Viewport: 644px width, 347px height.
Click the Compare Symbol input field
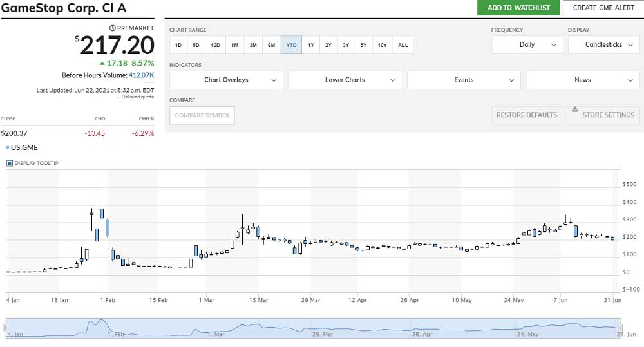pyautogui.click(x=202, y=115)
